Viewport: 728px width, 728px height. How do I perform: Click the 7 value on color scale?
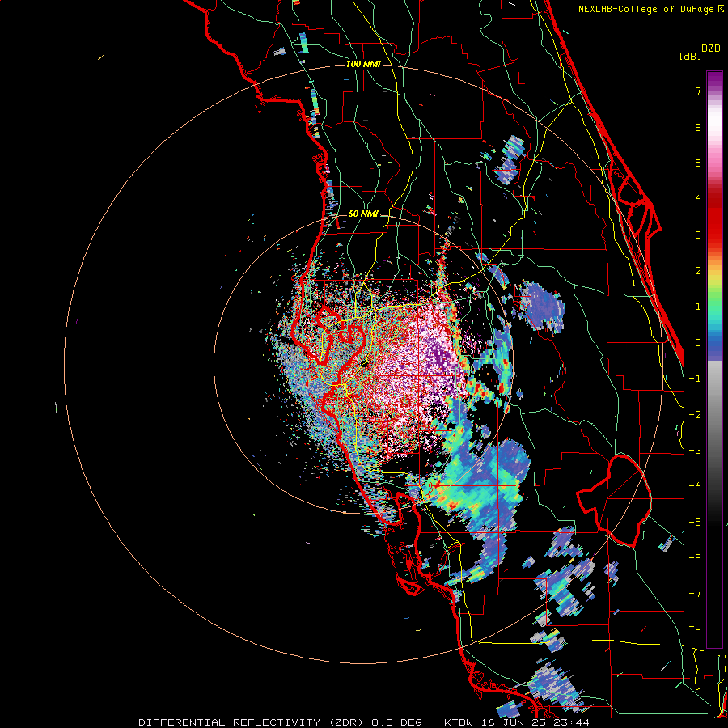tap(698, 91)
